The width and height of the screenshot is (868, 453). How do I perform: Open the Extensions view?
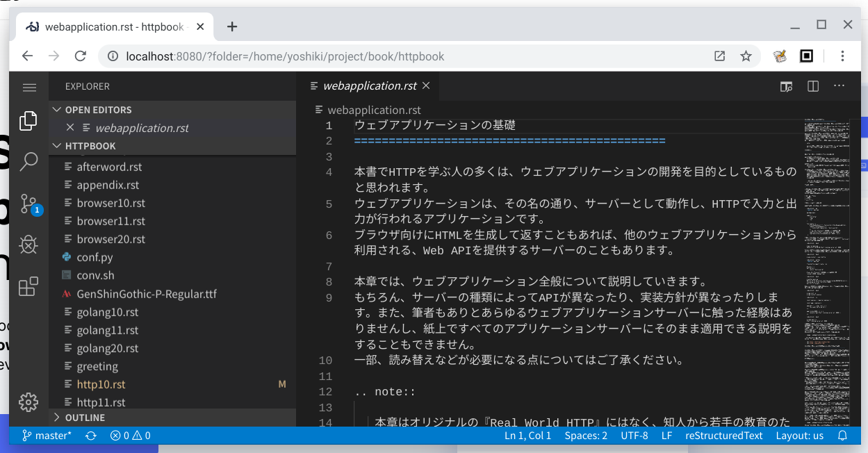click(28, 286)
